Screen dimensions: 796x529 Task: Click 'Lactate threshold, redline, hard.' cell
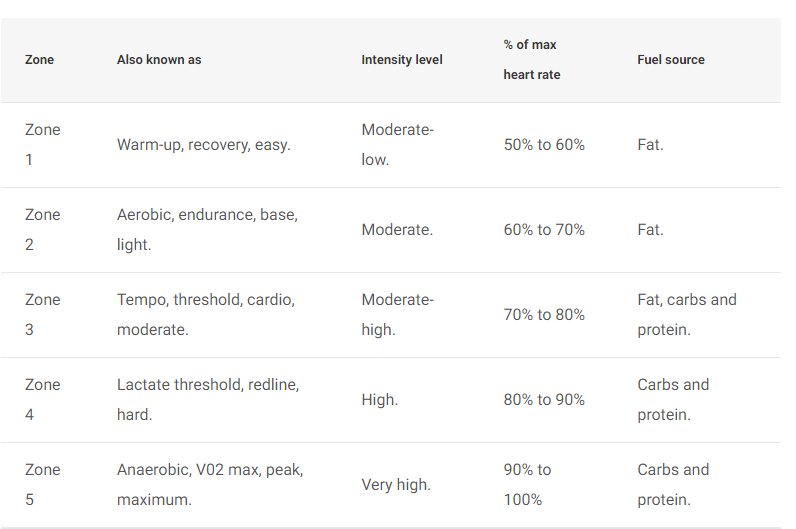click(x=208, y=400)
